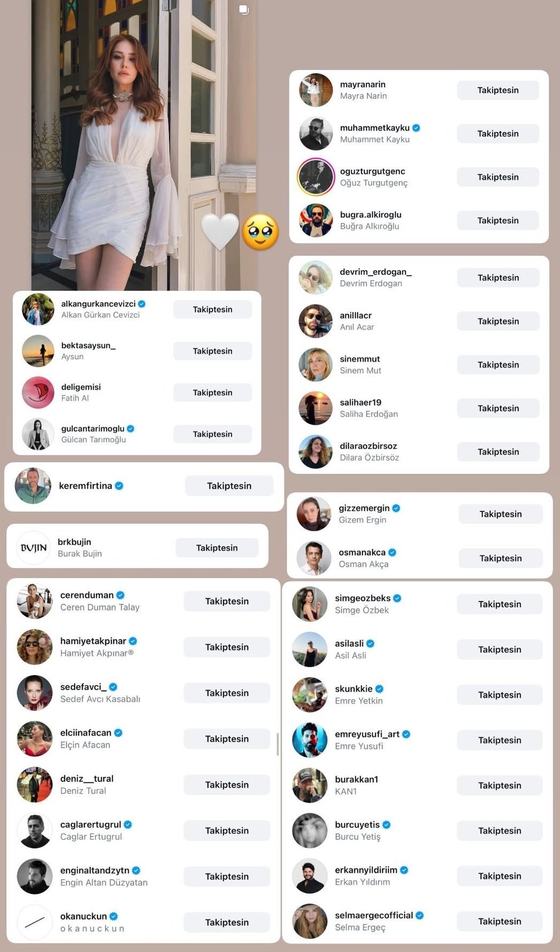
Task: Tap verified badge beside selmaergecofficial
Action: [420, 915]
